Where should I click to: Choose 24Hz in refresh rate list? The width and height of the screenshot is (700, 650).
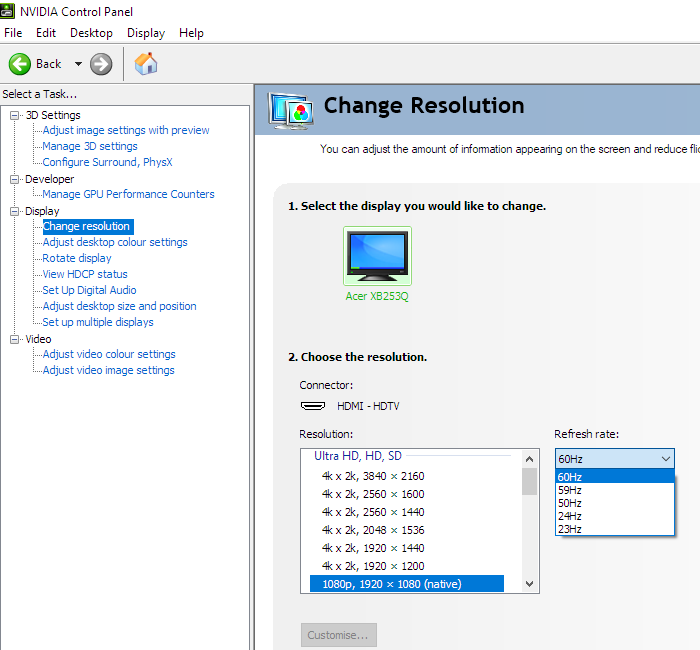(615, 516)
